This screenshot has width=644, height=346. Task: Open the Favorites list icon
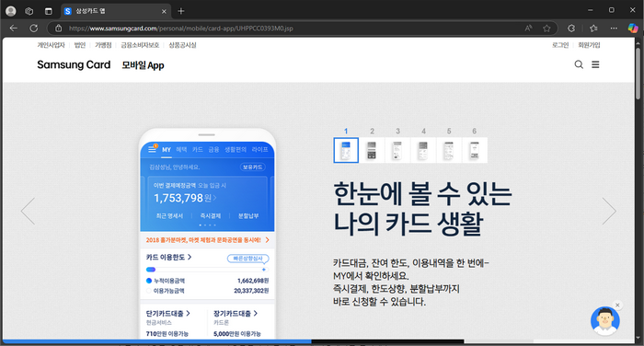pos(593,28)
